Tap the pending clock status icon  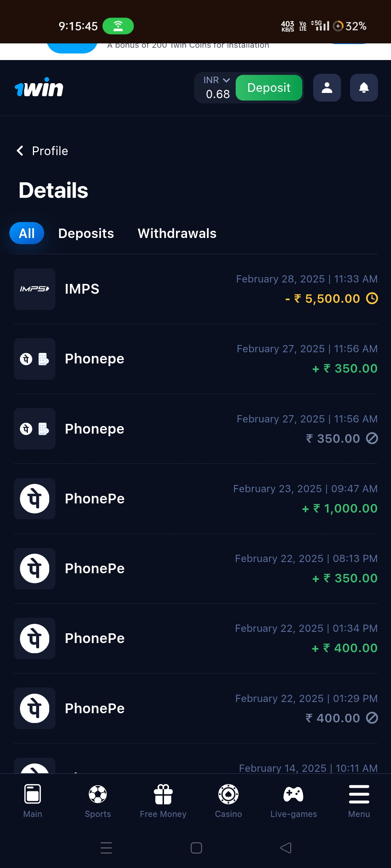tap(372, 298)
